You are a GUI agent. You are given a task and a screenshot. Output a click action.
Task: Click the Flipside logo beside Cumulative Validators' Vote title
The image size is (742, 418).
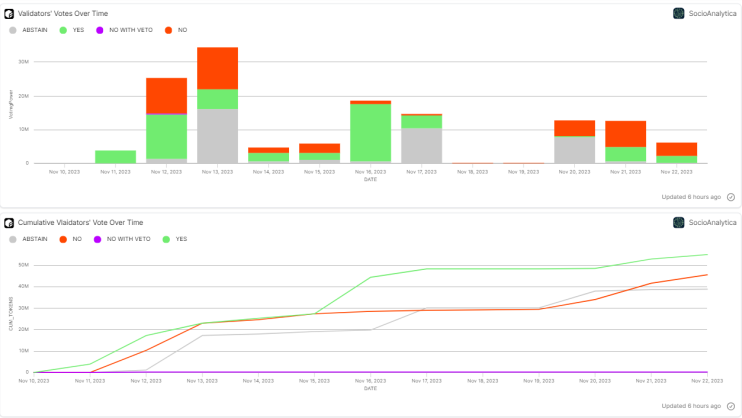[x=9, y=222]
